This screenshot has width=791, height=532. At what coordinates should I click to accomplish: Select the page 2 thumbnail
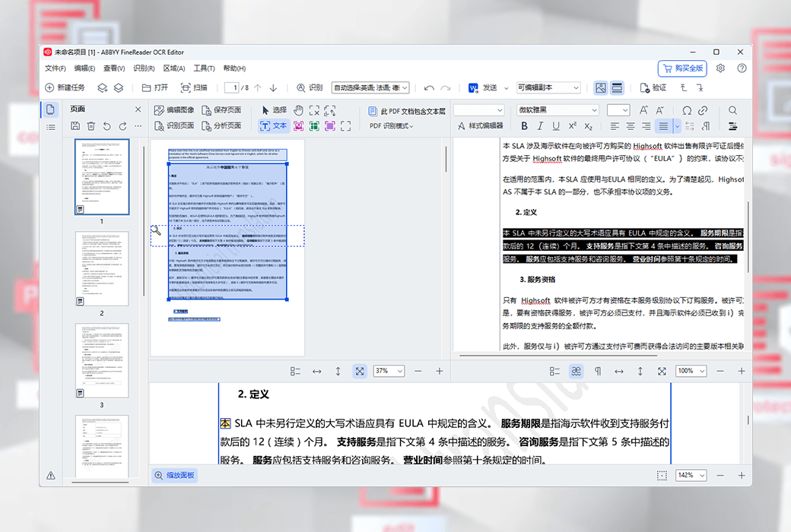point(101,269)
